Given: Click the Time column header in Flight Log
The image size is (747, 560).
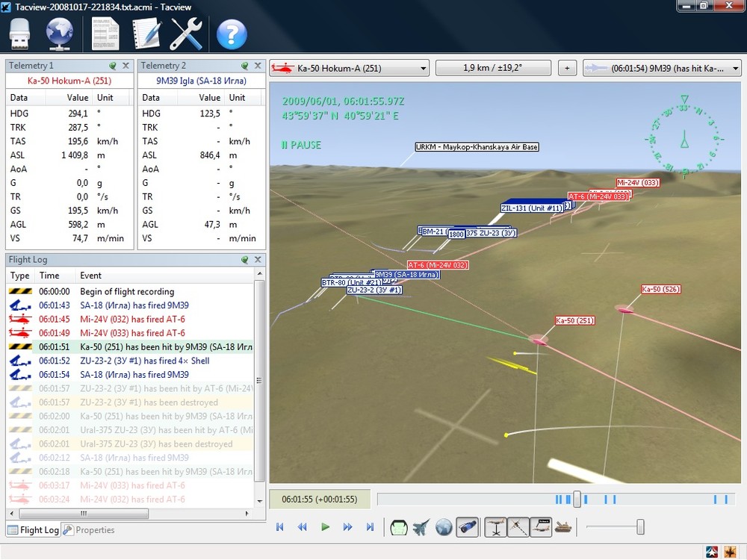Looking at the screenshot, I should [55, 276].
